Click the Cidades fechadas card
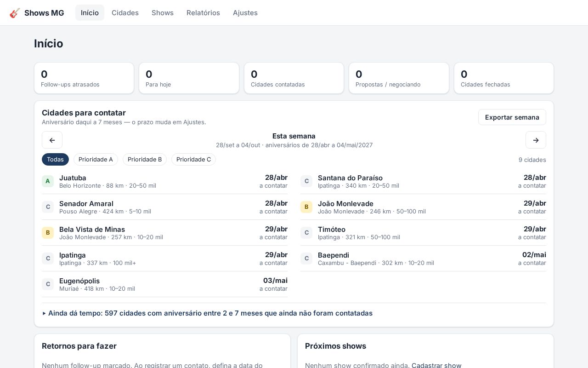 coord(504,78)
